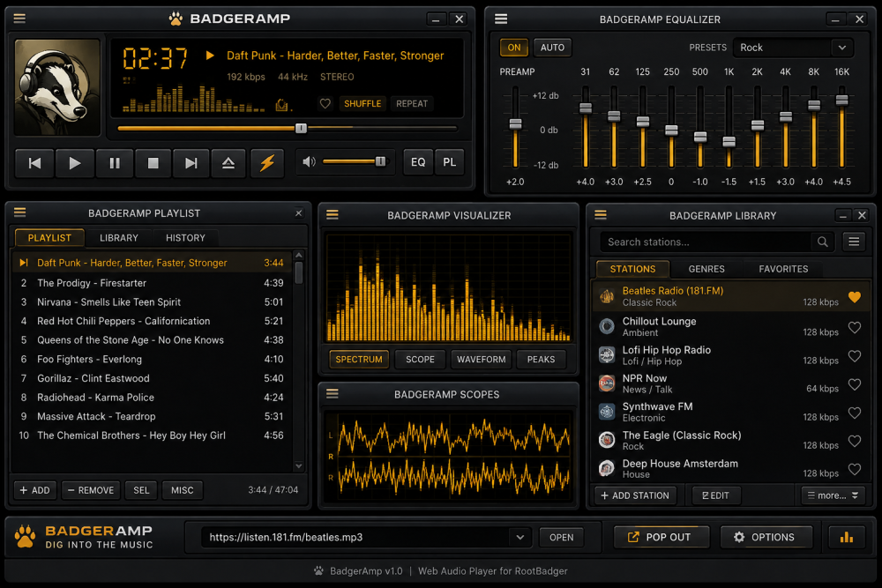The width and height of the screenshot is (882, 588).
Task: Click the ADD button in Playlist
Action: point(35,490)
